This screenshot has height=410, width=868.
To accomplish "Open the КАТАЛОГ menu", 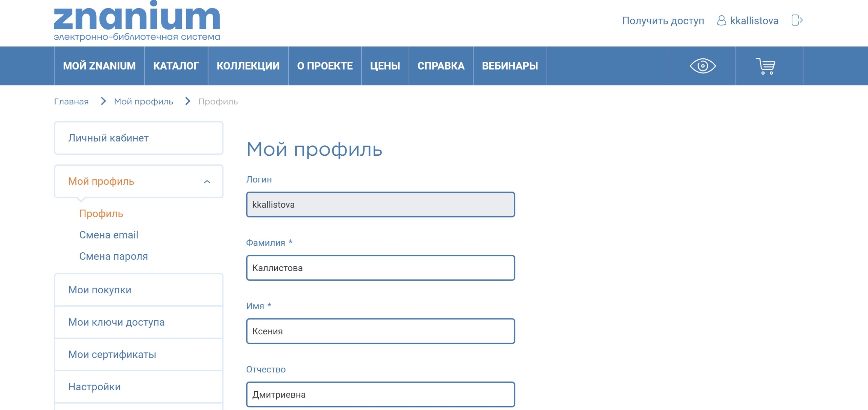I will 176,66.
